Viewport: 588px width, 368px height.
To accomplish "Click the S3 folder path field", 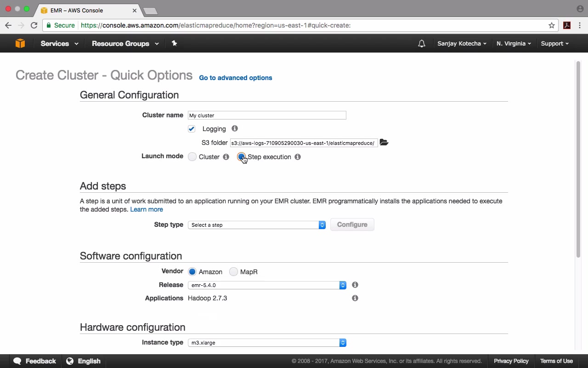I will (304, 143).
